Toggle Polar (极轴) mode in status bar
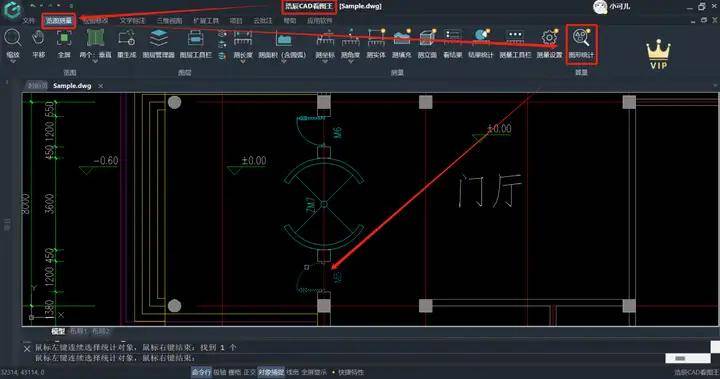This screenshot has height=379, width=720. (219, 372)
